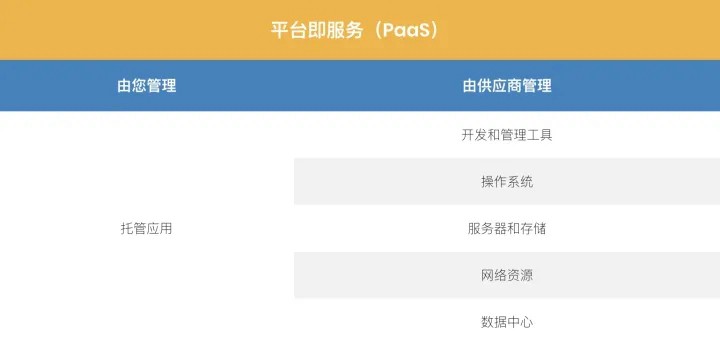Click the character 您 in the left header

click(x=139, y=86)
